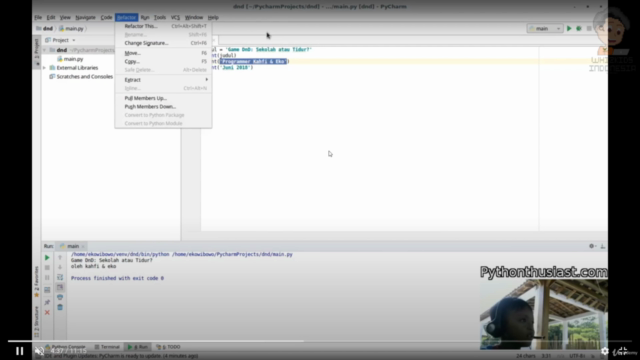
Task: Click the gray Stop square in top toolbar
Action: 589,29
